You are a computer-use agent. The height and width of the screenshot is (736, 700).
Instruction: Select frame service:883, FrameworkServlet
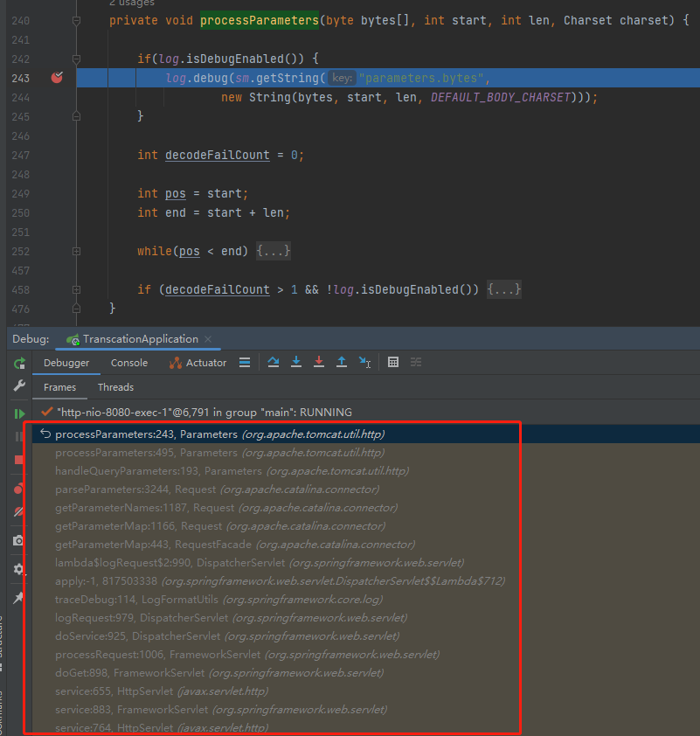(x=366, y=709)
